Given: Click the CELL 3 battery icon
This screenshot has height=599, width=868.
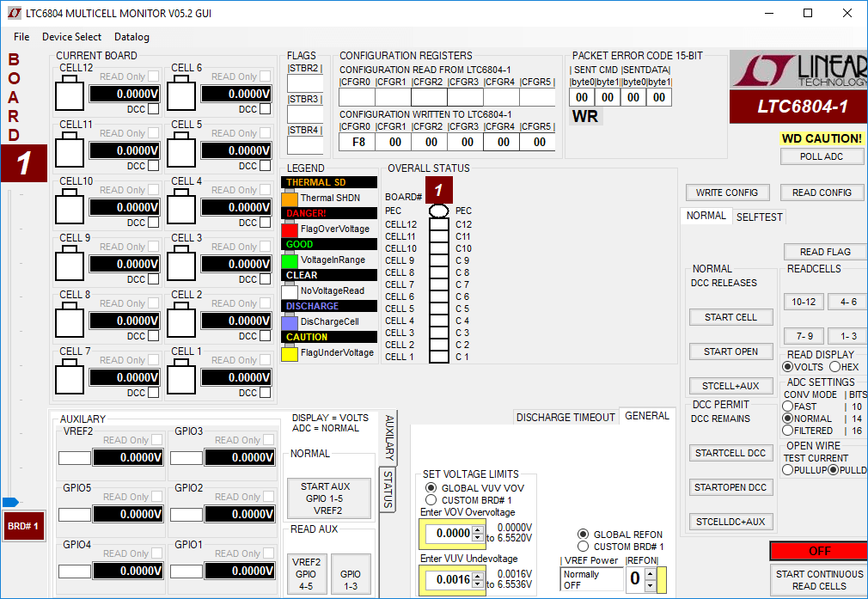Looking at the screenshot, I should [181, 264].
